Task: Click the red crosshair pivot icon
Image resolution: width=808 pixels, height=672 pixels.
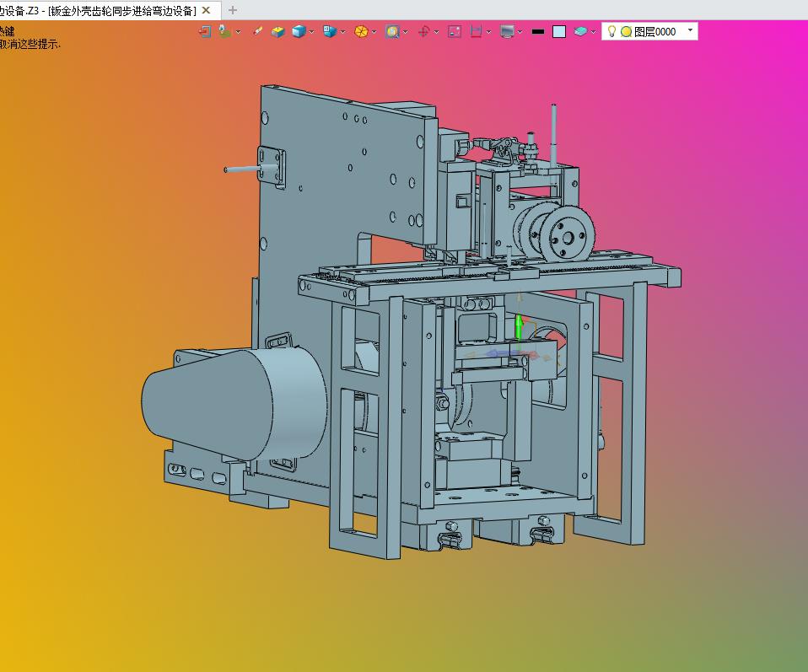Action: [423, 32]
